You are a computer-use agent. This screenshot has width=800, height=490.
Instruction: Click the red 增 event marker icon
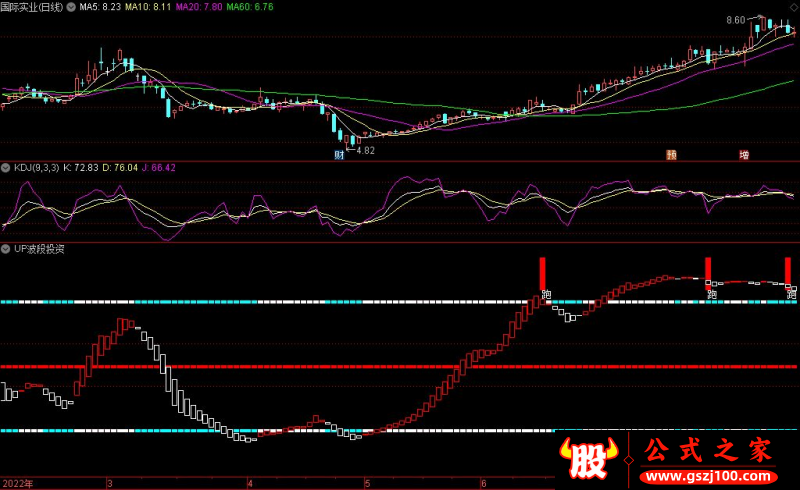tap(744, 155)
